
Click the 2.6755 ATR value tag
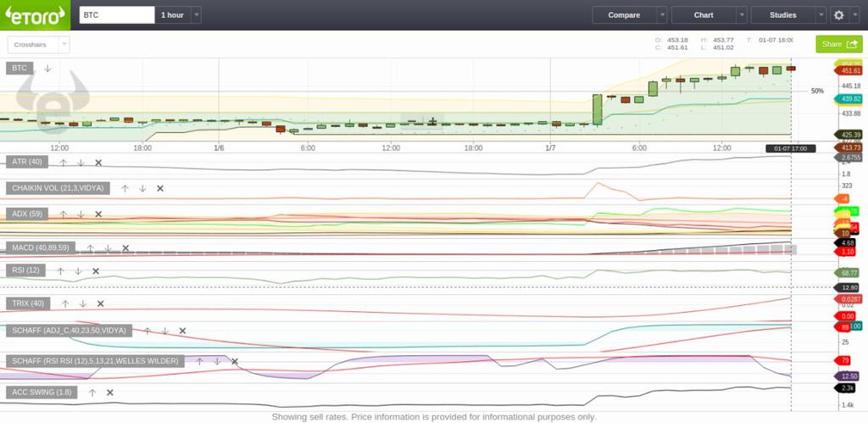coord(848,157)
